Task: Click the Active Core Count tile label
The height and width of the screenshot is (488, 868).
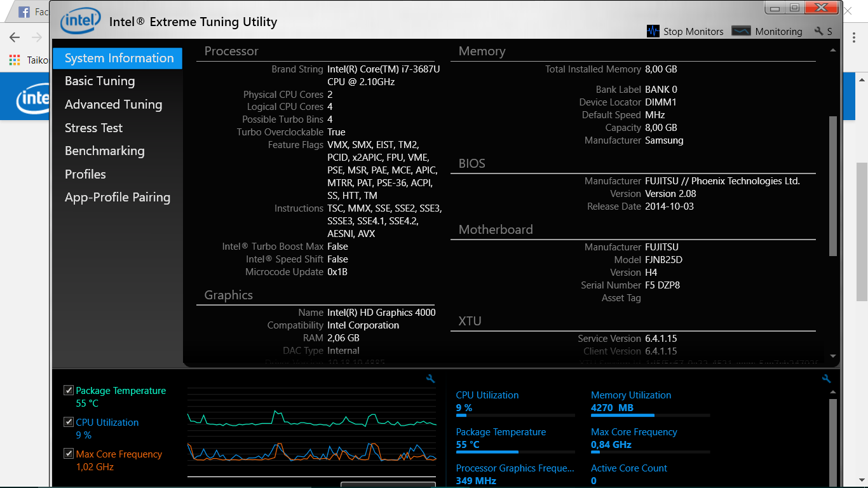Action: (x=629, y=468)
